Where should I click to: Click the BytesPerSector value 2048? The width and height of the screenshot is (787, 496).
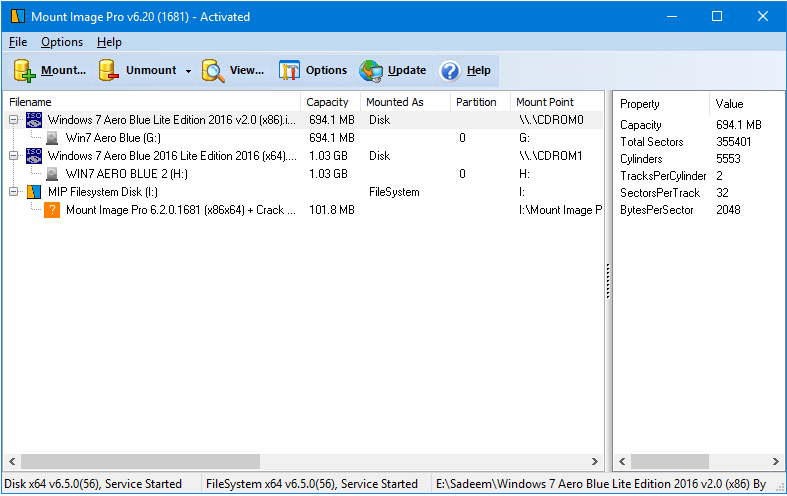[728, 210]
